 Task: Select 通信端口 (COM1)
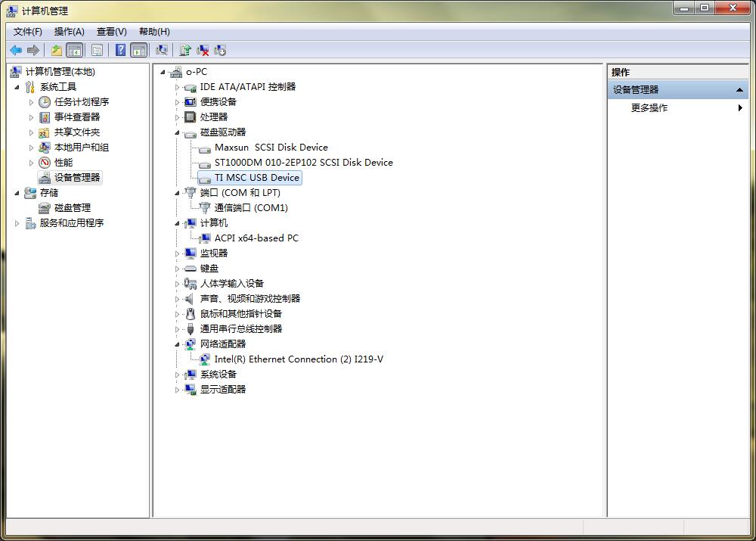pyautogui.click(x=251, y=208)
